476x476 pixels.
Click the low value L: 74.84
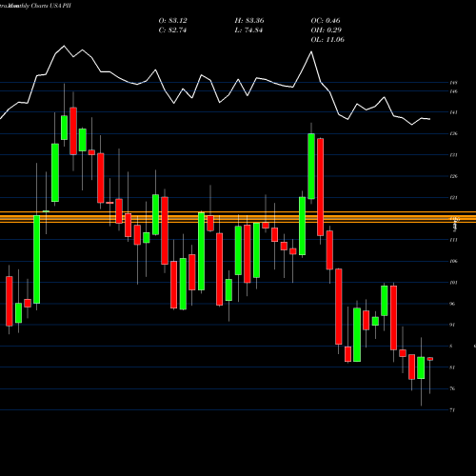pyautogui.click(x=248, y=30)
